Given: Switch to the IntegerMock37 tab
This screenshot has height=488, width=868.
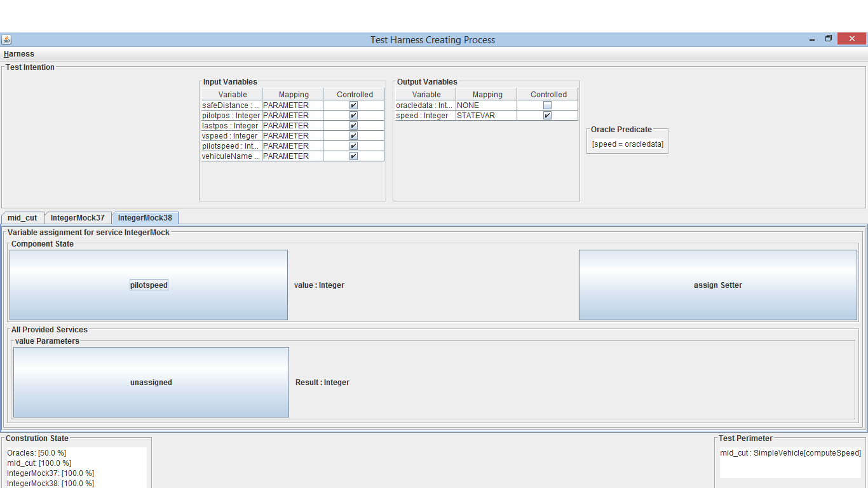Looking at the screenshot, I should click(x=78, y=218).
